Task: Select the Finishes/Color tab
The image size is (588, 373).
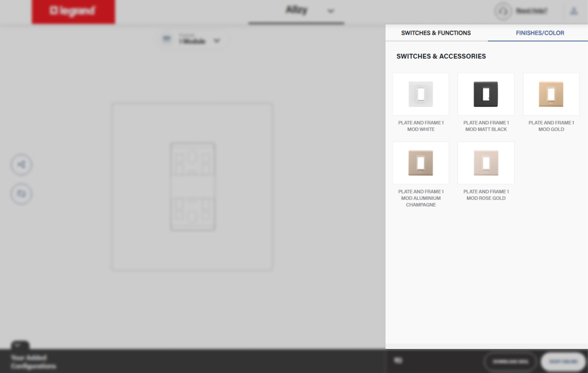Action: click(540, 33)
